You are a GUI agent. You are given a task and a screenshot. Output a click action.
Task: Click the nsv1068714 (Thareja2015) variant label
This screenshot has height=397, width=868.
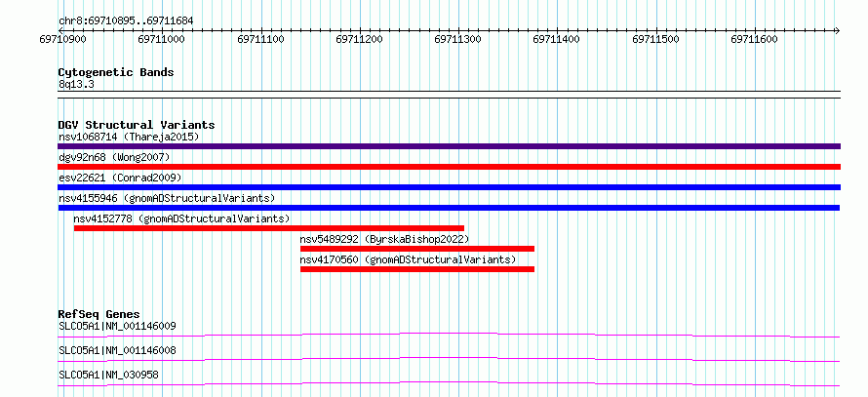[x=129, y=137]
